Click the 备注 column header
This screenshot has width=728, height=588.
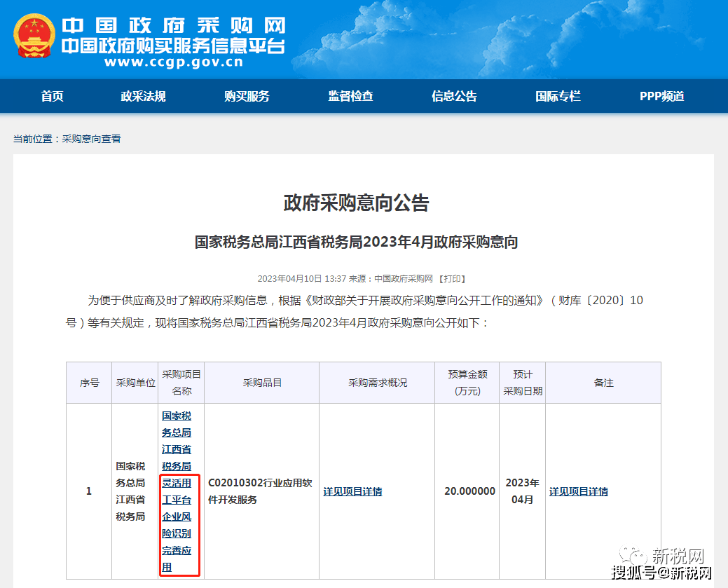pos(603,383)
